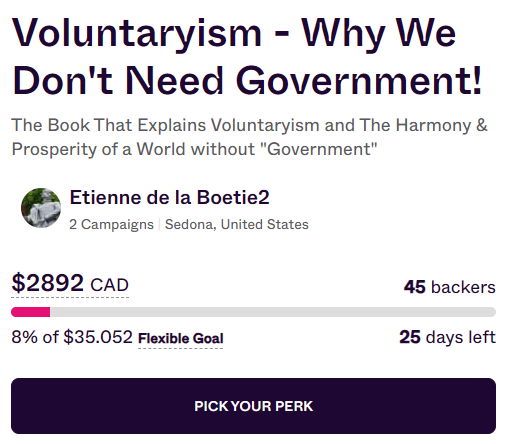522x444 pixels.
Task: Click the word "backers" beside 45
Action: (x=463, y=287)
